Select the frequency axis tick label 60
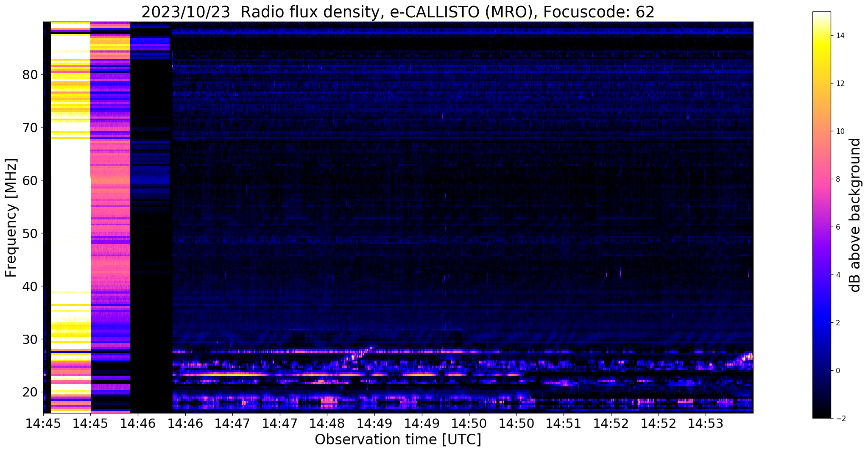 30,180
